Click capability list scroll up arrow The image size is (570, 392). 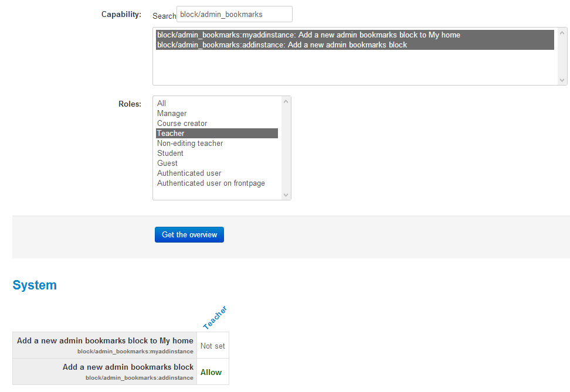click(x=562, y=33)
